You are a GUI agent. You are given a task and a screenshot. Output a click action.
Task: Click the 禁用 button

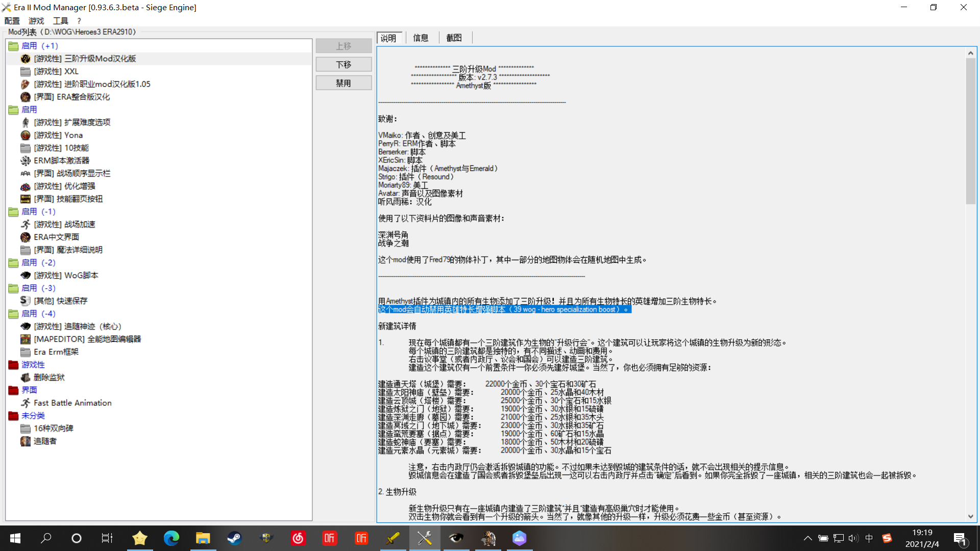[344, 83]
